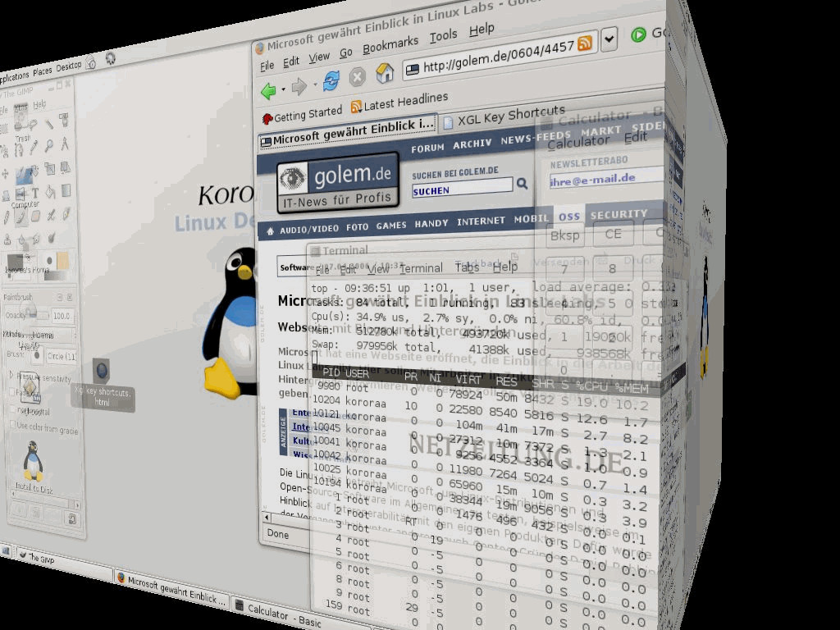Click the green Go button beside URL bar
This screenshot has width=840, height=630.
pos(638,34)
